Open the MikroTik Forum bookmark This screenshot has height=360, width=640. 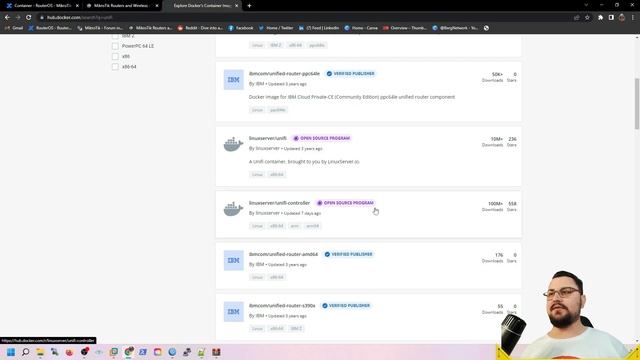pos(100,28)
